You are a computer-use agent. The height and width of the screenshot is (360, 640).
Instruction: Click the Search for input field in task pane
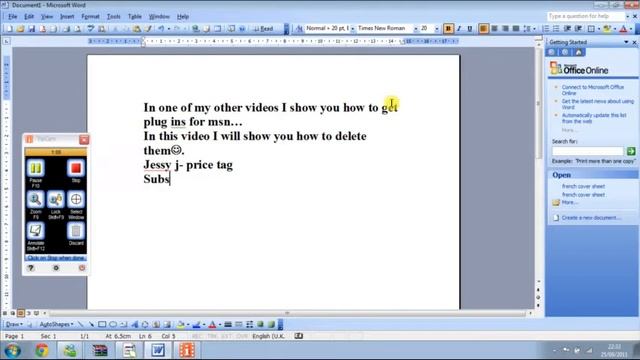tap(588, 151)
